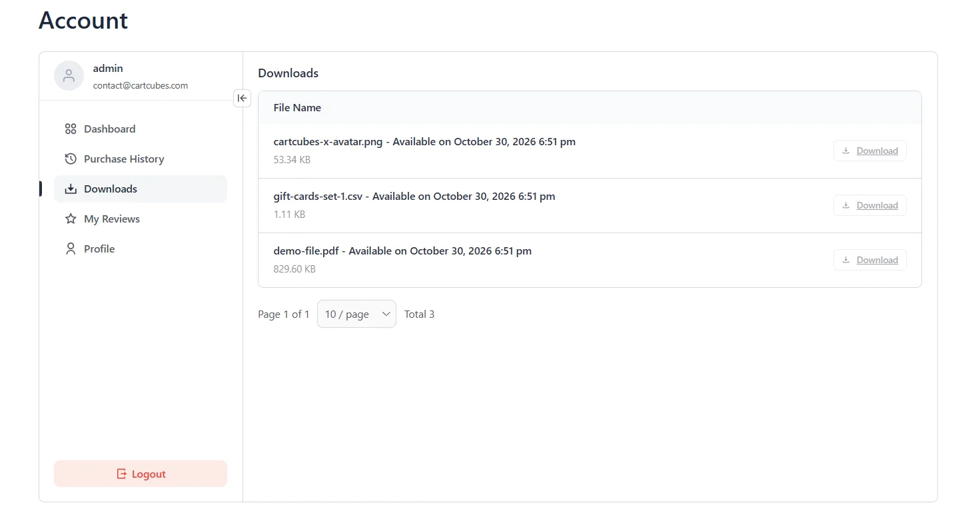The height and width of the screenshot is (521, 980).
Task: Collapse the account sidebar with the arrow icon
Action: click(242, 98)
